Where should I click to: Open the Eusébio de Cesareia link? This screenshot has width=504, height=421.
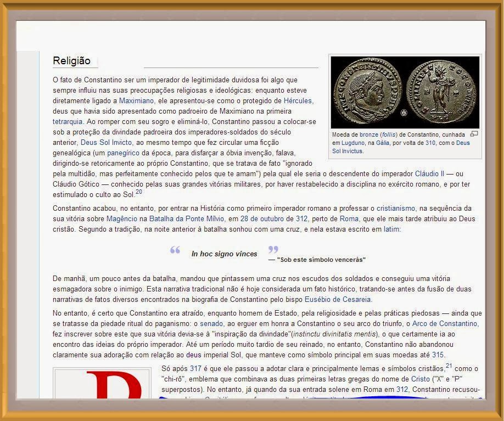(x=338, y=300)
